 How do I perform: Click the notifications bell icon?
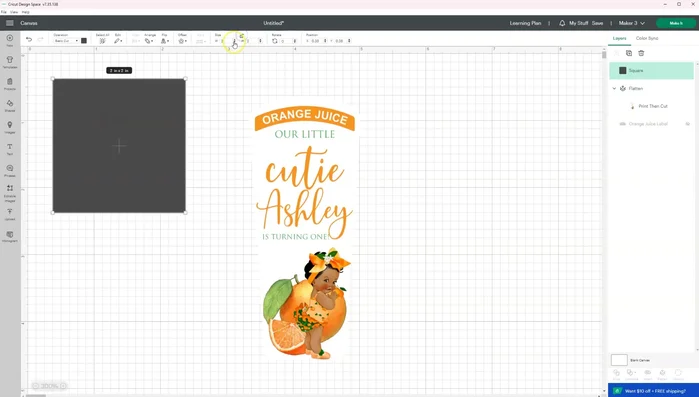coord(562,23)
